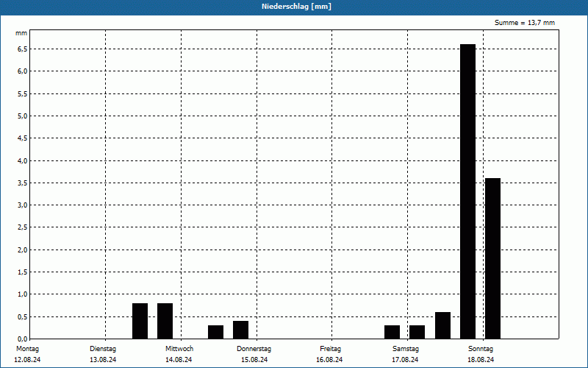Select the 3,0 y-axis tick label

pos(23,205)
